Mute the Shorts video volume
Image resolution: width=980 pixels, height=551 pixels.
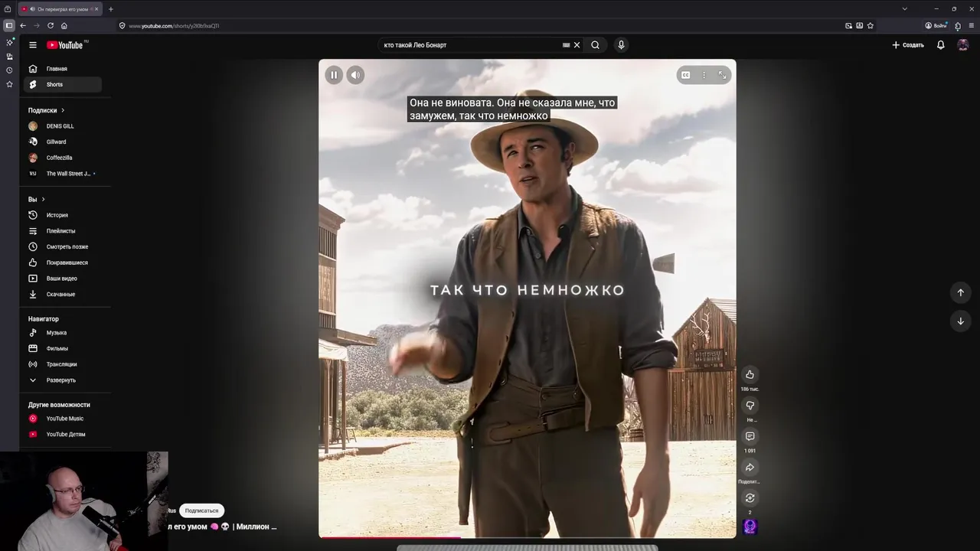pyautogui.click(x=355, y=75)
